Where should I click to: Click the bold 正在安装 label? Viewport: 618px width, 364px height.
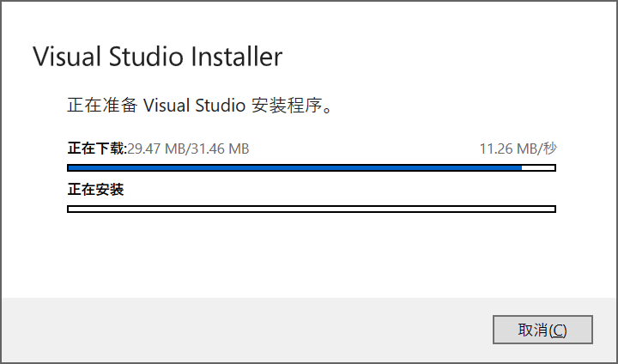[x=95, y=190]
